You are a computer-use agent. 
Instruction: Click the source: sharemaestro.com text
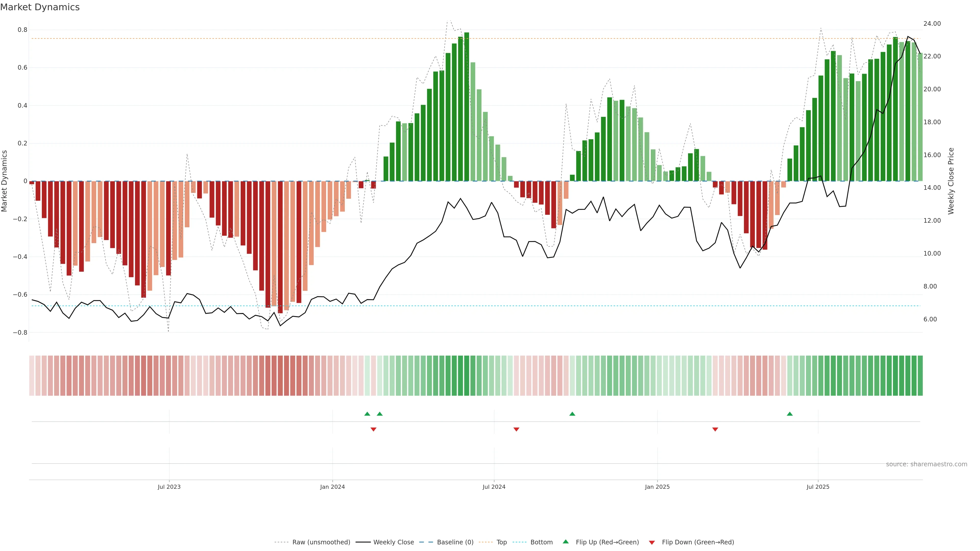click(926, 464)
